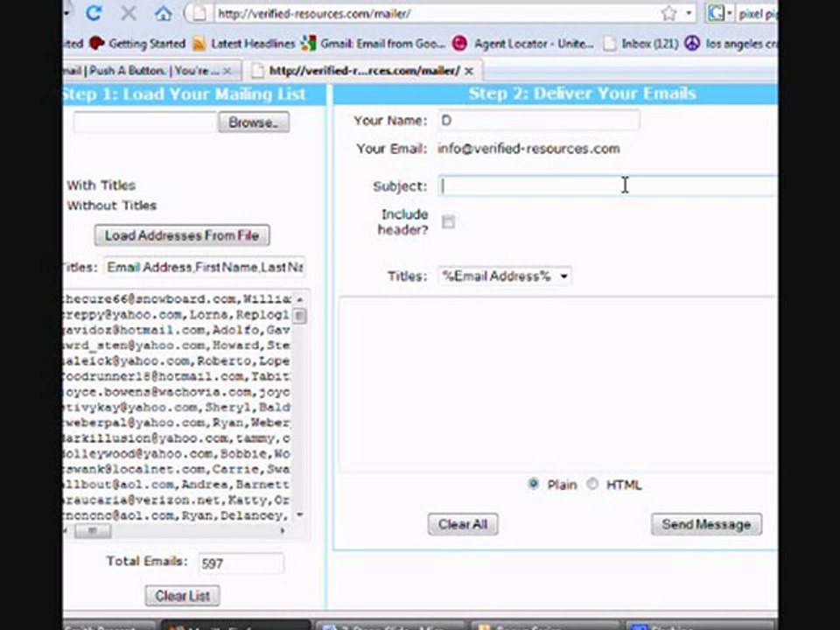Open the Inbox (121) bookmark
The image size is (840, 630).
point(640,44)
